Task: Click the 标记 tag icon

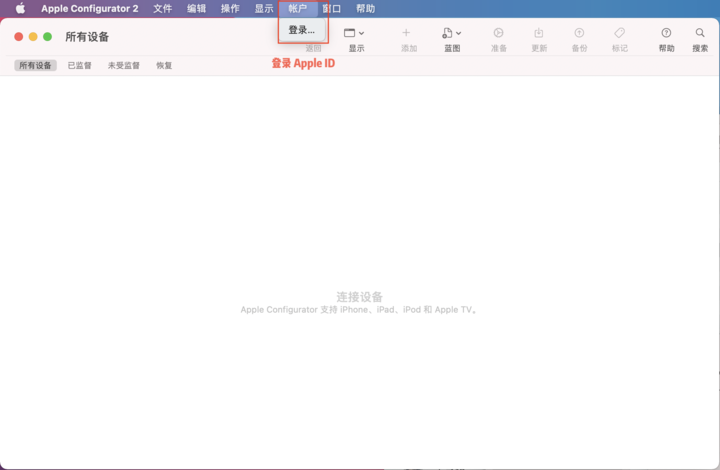Action: coord(619,33)
